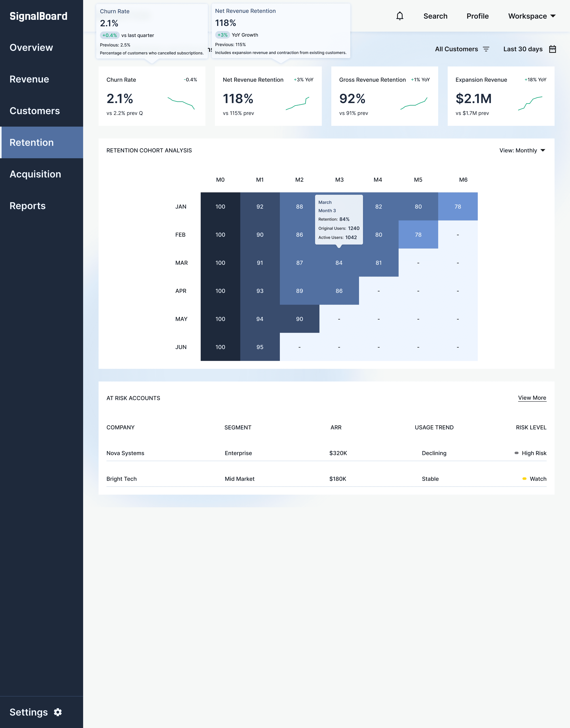Expand the Workspace dropdown
Viewport: 570px width, 728px height.
point(532,16)
